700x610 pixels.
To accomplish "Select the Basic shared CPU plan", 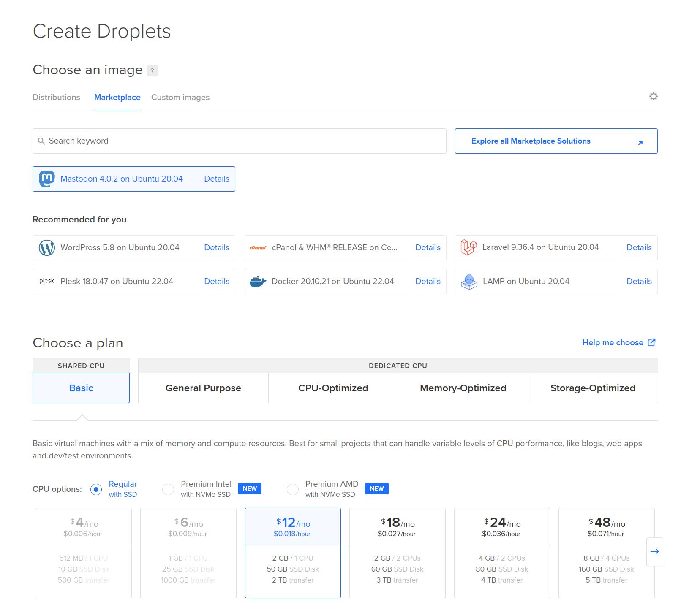I will coord(81,388).
